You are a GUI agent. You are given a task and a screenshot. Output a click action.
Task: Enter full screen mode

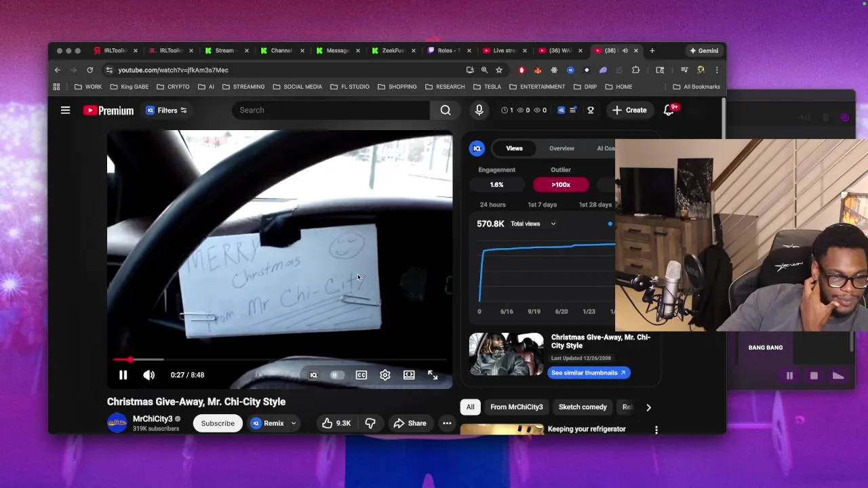433,375
